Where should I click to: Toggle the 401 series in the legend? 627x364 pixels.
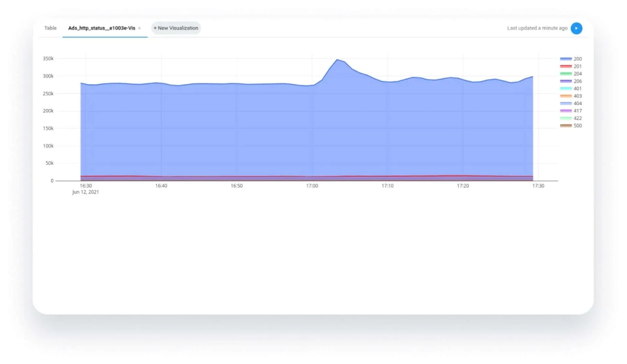click(571, 89)
